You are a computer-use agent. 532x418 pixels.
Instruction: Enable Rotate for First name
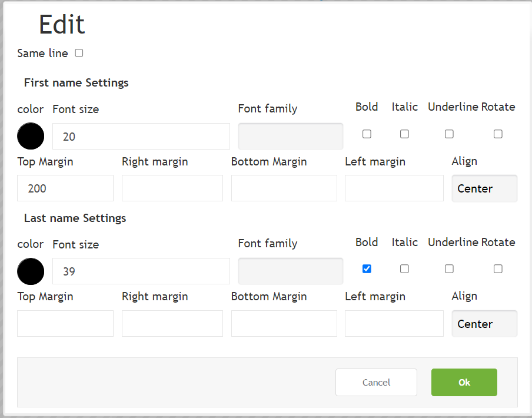(498, 134)
